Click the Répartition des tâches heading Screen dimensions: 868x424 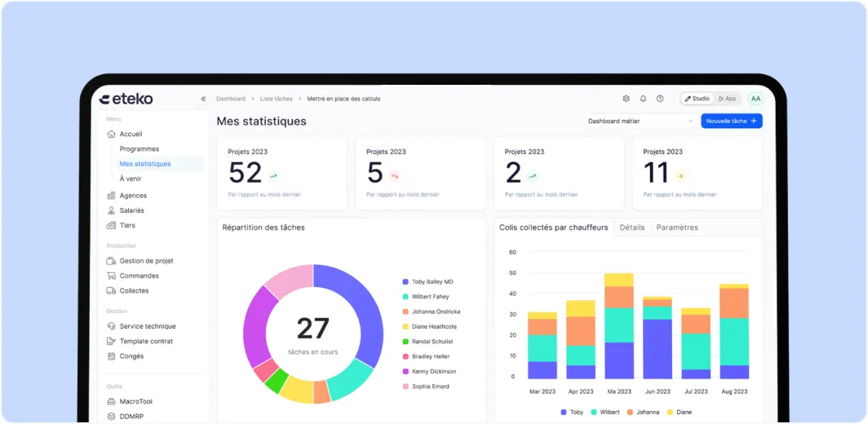263,227
